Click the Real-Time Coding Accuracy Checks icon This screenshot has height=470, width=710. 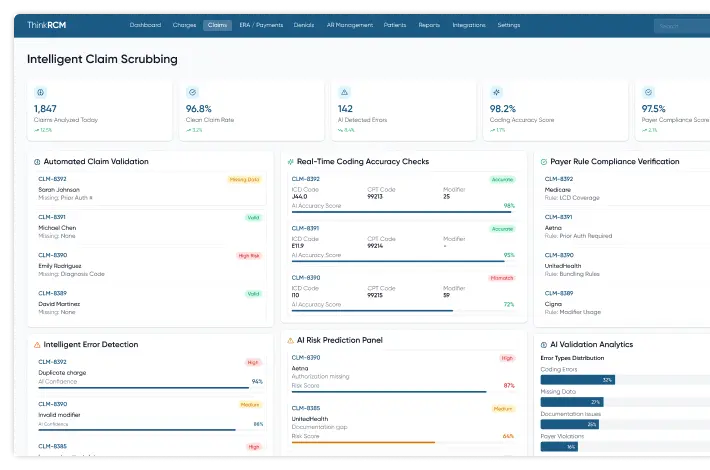pos(290,161)
